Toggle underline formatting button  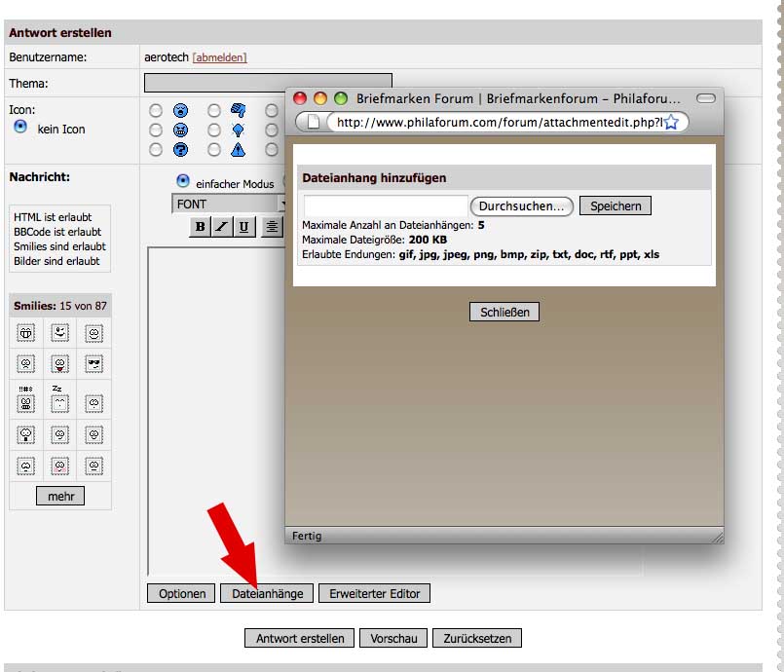tap(243, 227)
